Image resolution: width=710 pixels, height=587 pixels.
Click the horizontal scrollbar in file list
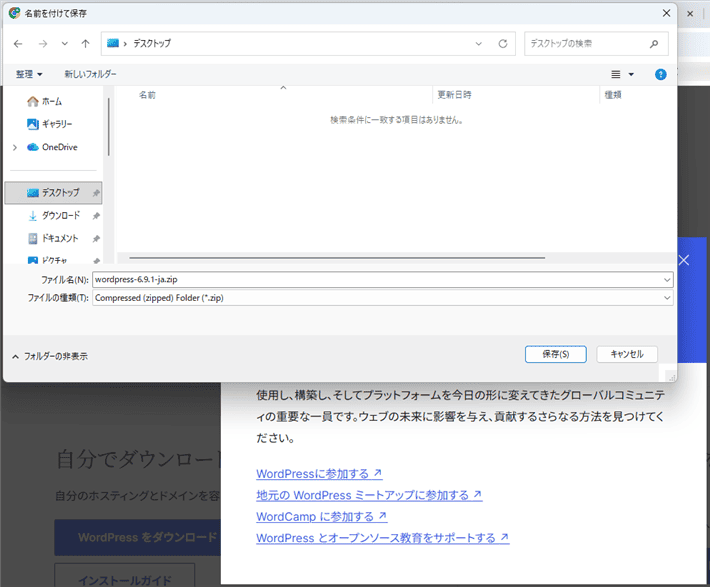click(337, 258)
